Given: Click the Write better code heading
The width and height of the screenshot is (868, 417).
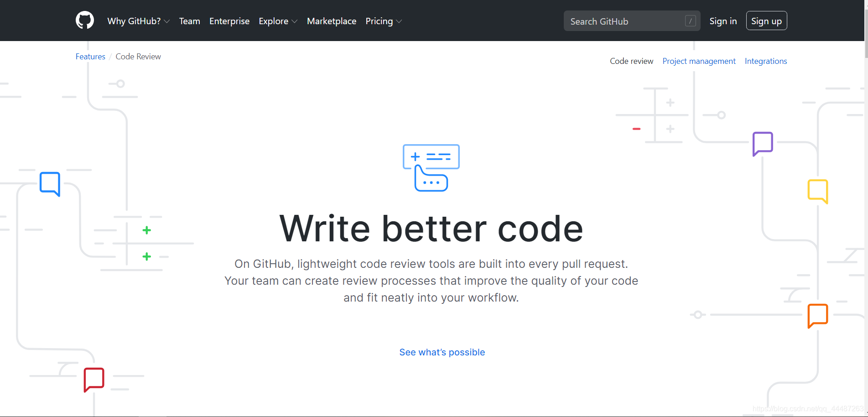Looking at the screenshot, I should [431, 228].
